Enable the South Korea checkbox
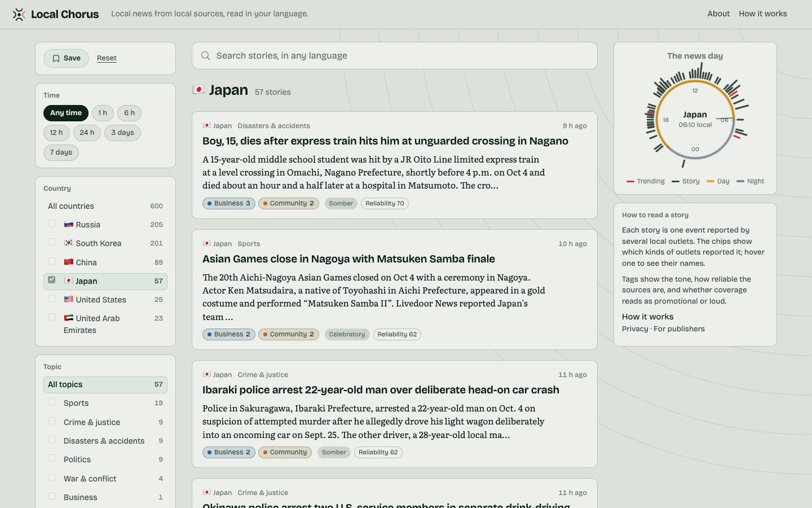Screen dimensions: 812x508 click(x=52, y=242)
